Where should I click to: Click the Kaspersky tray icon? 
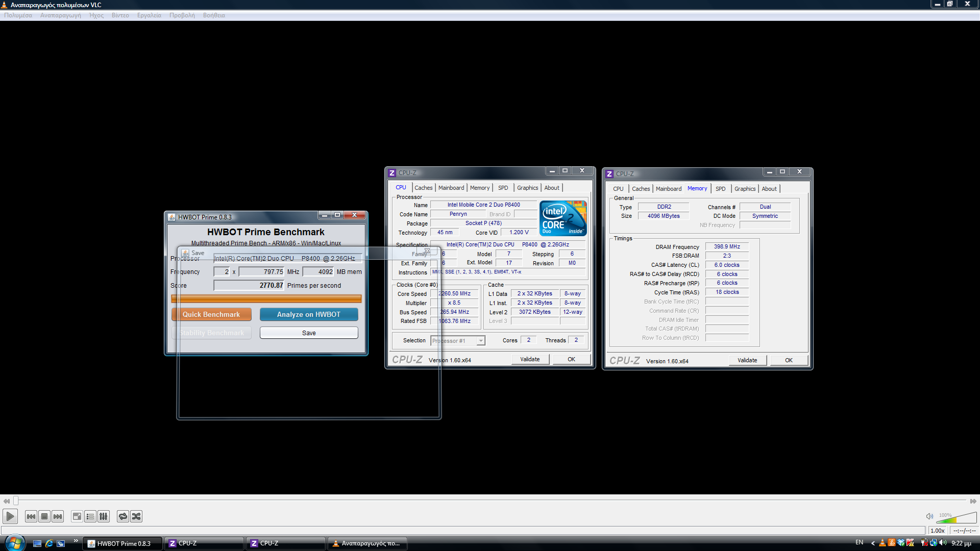[910, 543]
